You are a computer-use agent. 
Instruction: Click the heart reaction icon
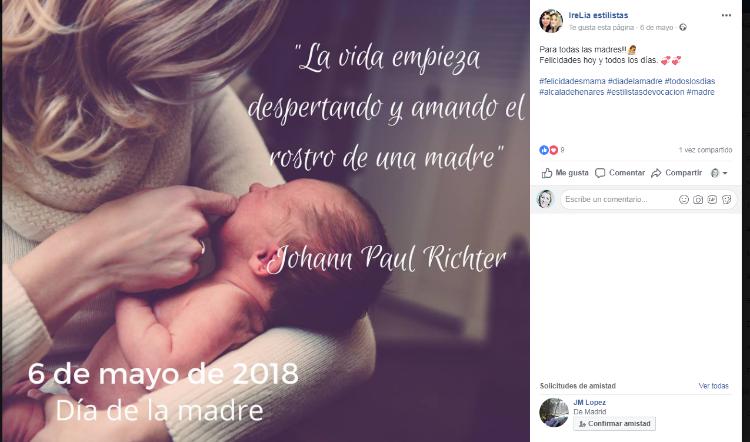click(x=553, y=150)
